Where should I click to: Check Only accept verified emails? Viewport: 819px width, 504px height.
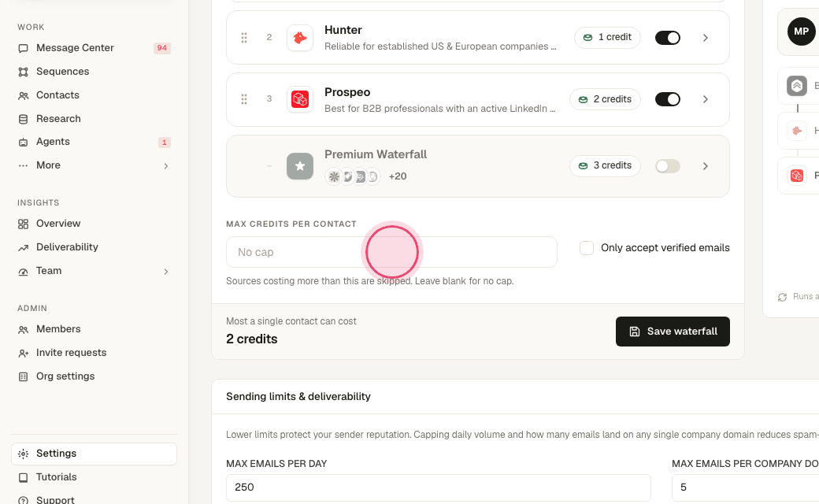click(587, 248)
